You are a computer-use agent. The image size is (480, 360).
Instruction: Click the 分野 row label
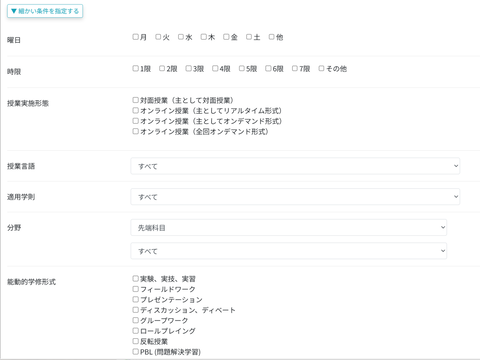tap(14, 228)
